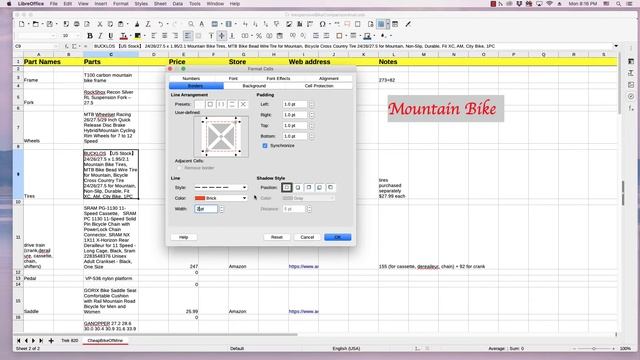
Task: Apply the box border preset
Action: (x=210, y=104)
